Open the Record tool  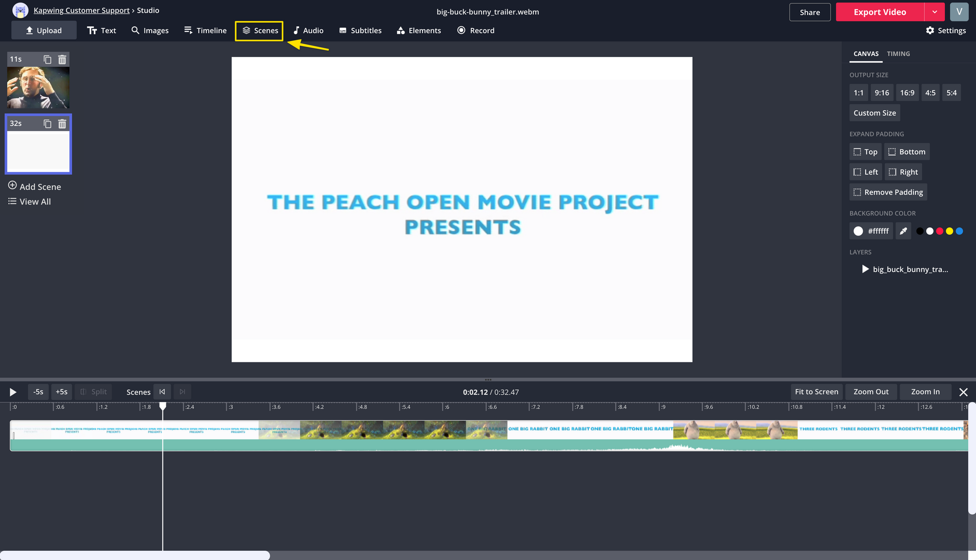click(475, 30)
